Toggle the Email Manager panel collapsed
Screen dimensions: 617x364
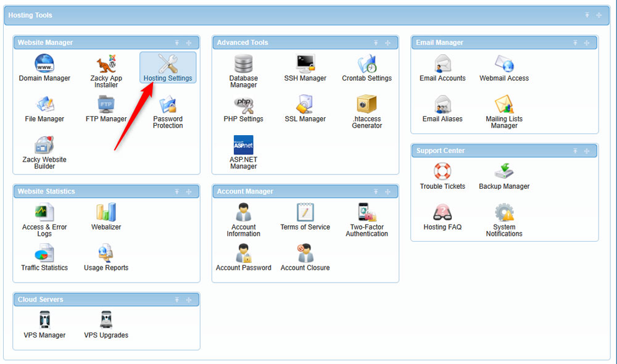click(576, 42)
